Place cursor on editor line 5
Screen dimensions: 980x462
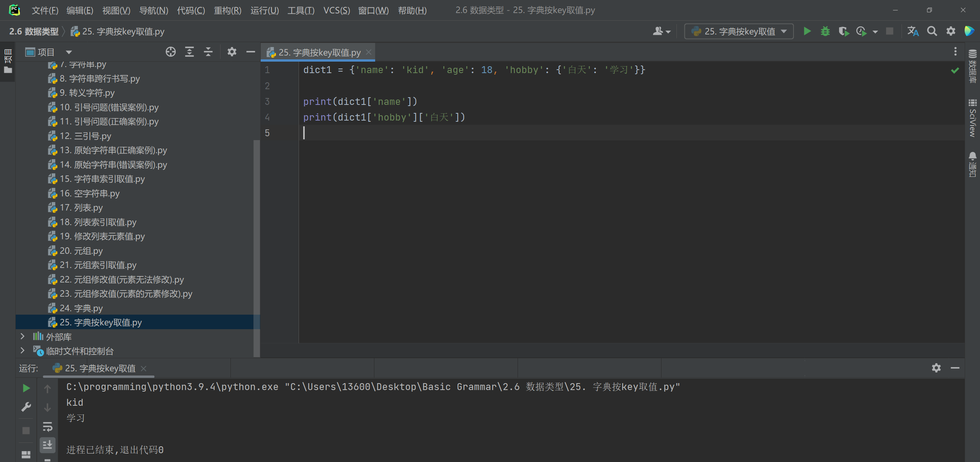pos(632,133)
